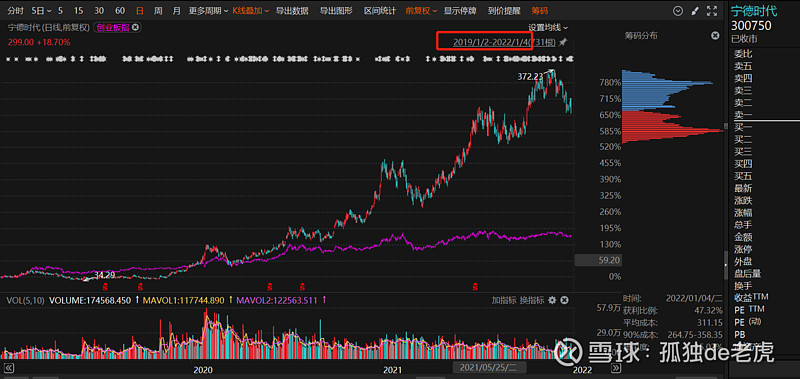The width and height of the screenshot is (800, 379).
Task: Switch to 分时 intraday view
Action: pos(16,10)
